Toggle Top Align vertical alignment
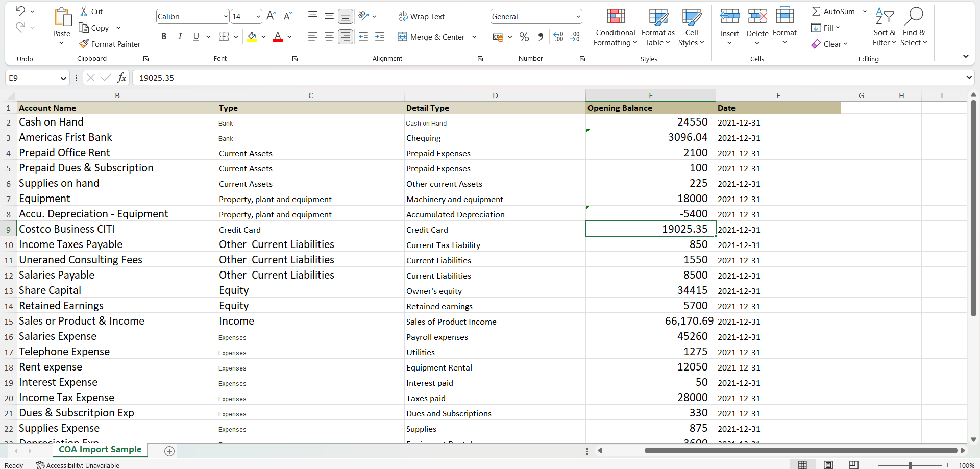The width and height of the screenshot is (980, 469). pyautogui.click(x=313, y=16)
